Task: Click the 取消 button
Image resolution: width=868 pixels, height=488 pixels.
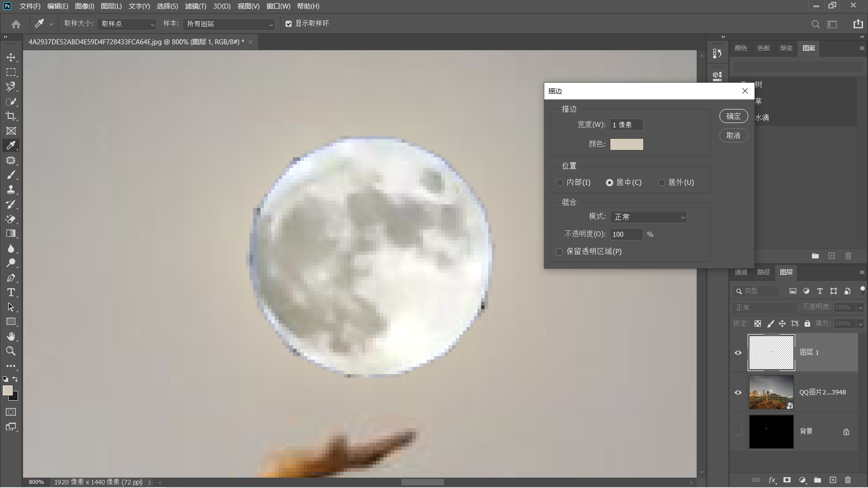Action: [733, 136]
